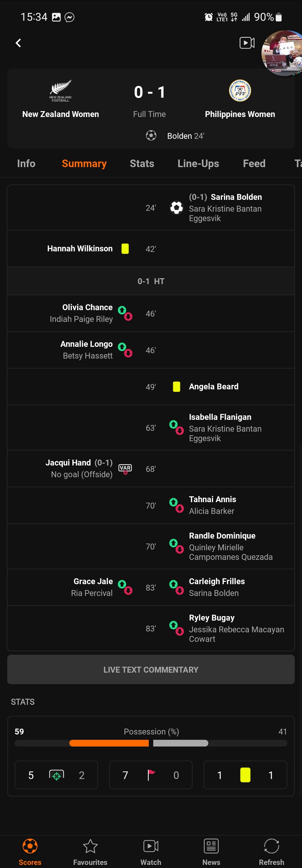The width and height of the screenshot is (302, 868).
Task: Switch to the Stats tab
Action: (142, 163)
